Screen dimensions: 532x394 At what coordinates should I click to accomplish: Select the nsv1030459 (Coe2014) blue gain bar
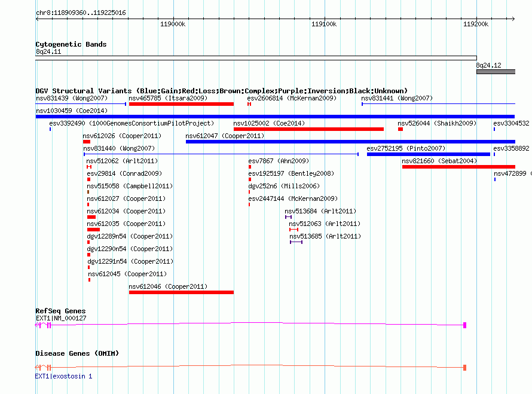tap(275, 117)
